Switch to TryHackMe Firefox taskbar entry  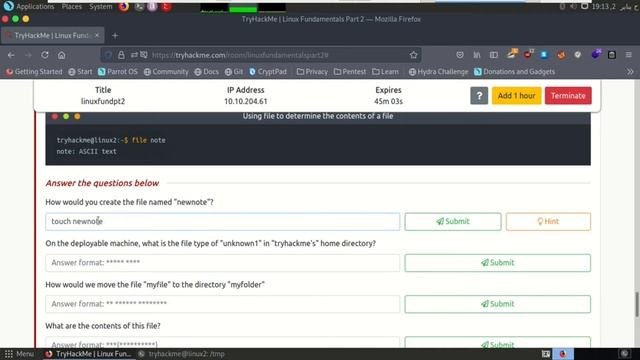pyautogui.click(x=89, y=354)
